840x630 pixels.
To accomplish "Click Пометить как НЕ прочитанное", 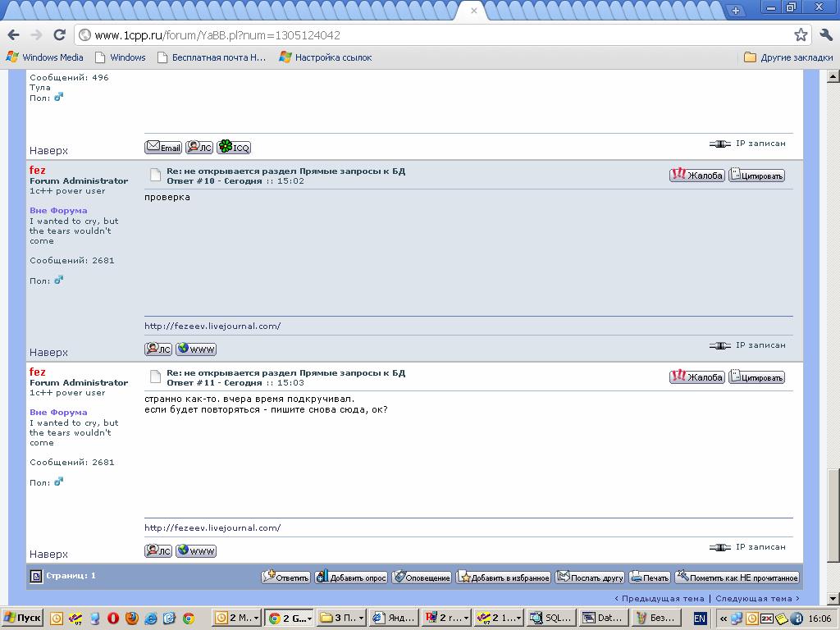I will point(737,577).
